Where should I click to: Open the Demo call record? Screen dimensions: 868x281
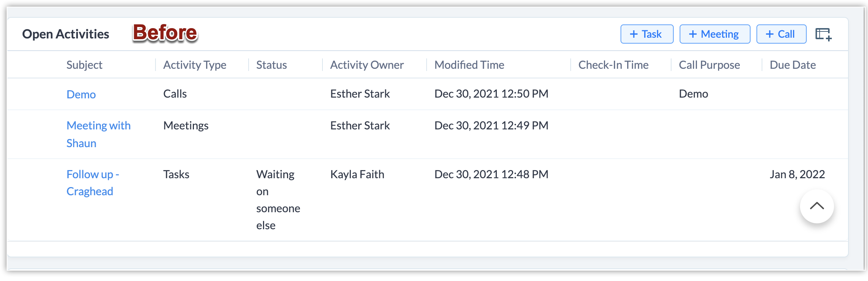(81, 94)
